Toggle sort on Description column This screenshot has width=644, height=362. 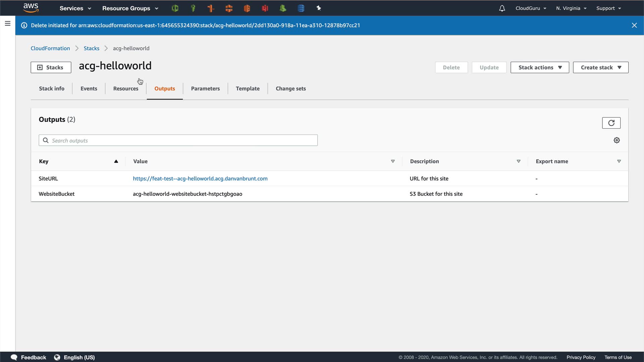tap(519, 161)
